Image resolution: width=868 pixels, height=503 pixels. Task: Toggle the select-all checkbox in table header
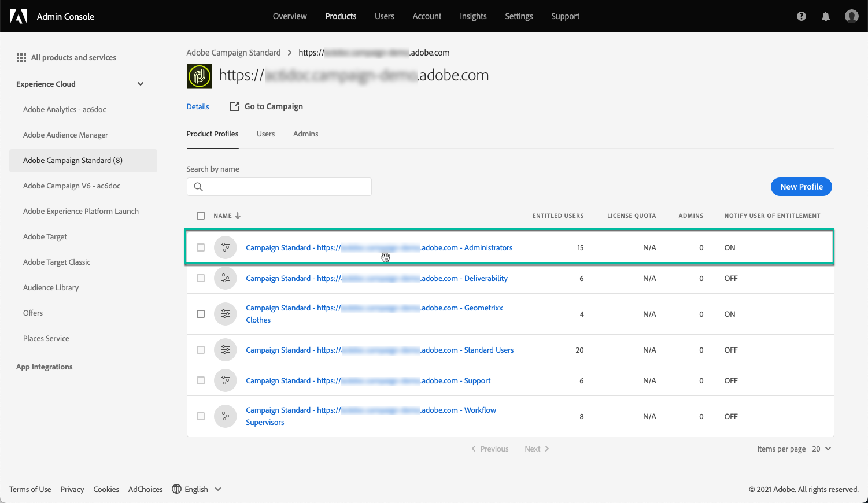pos(201,216)
